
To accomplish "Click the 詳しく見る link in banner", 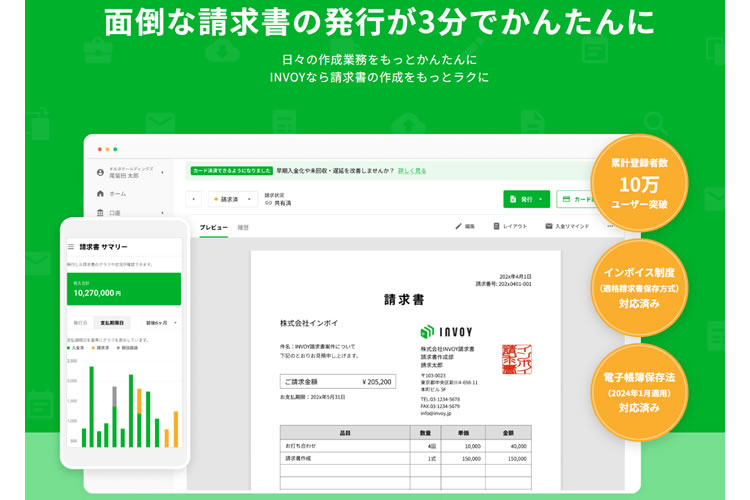I will pos(411,171).
